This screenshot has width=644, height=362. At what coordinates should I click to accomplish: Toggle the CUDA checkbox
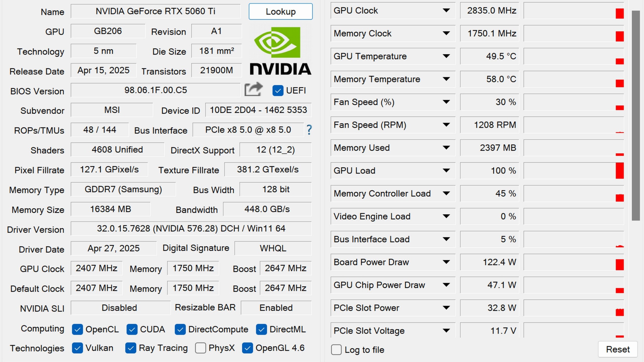tap(132, 329)
